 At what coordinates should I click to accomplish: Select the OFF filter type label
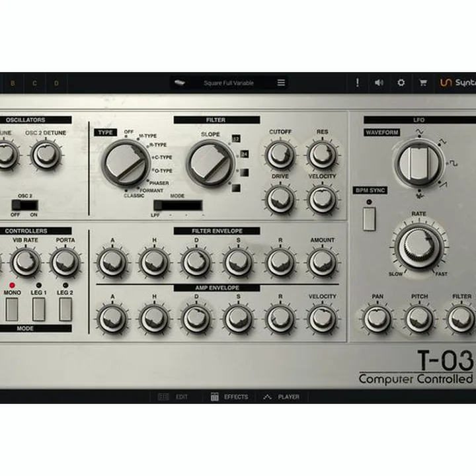click(x=129, y=132)
